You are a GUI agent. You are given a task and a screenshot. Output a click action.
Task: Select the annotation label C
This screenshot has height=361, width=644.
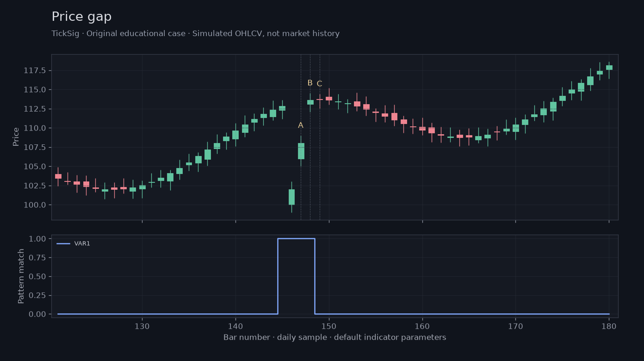319,84
